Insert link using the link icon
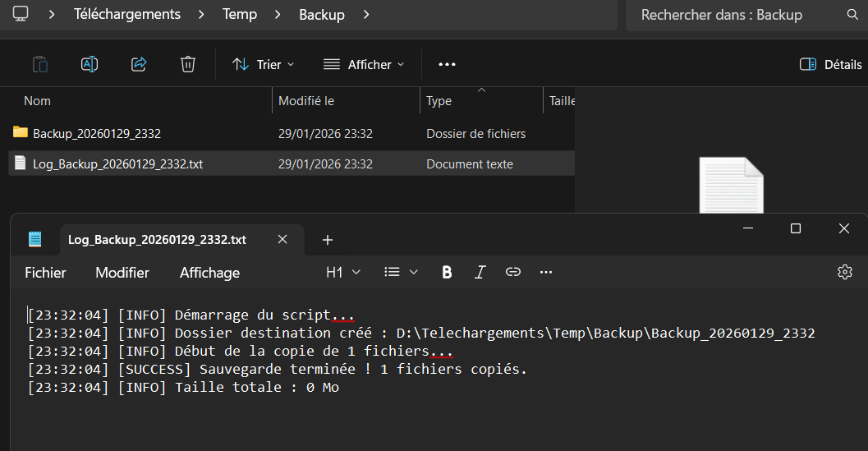Image resolution: width=868 pixels, height=451 pixels. pos(513,272)
